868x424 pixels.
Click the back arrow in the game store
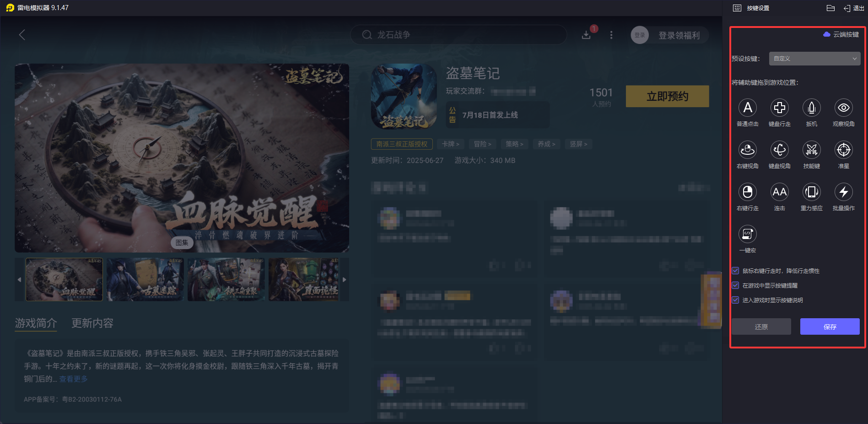coord(22,35)
